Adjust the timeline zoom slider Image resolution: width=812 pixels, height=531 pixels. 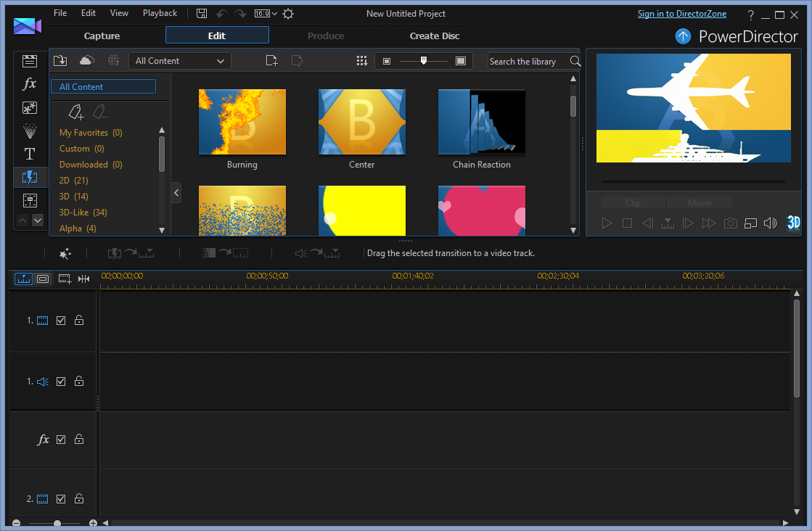click(57, 523)
